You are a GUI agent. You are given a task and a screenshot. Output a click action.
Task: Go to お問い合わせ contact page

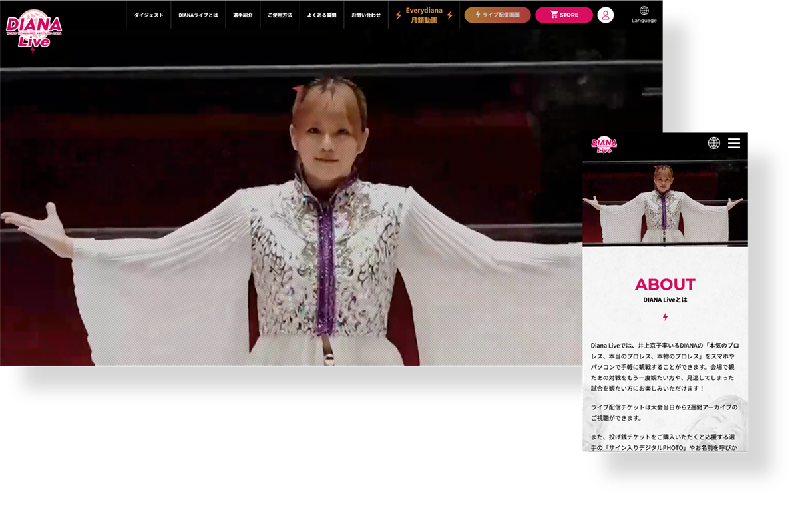(x=366, y=15)
